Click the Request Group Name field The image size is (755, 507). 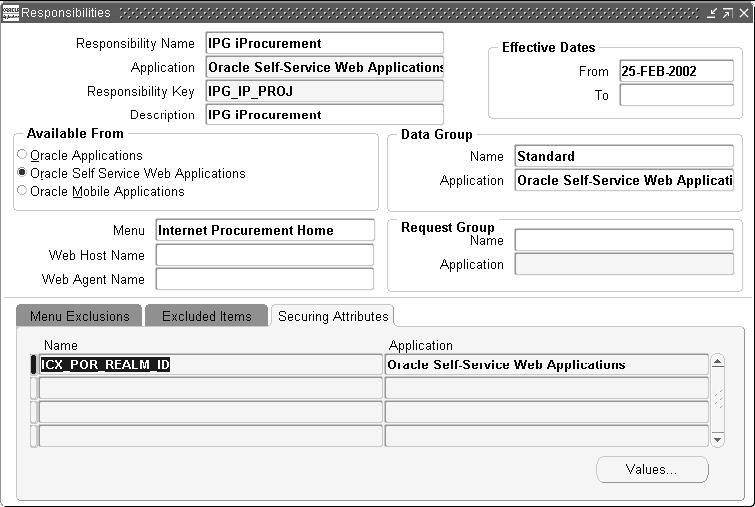[624, 240]
